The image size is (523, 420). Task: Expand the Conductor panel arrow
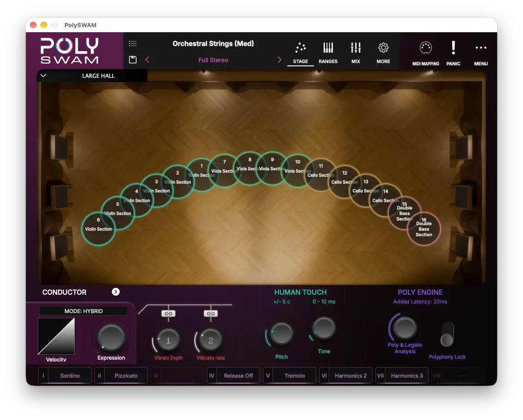point(116,292)
